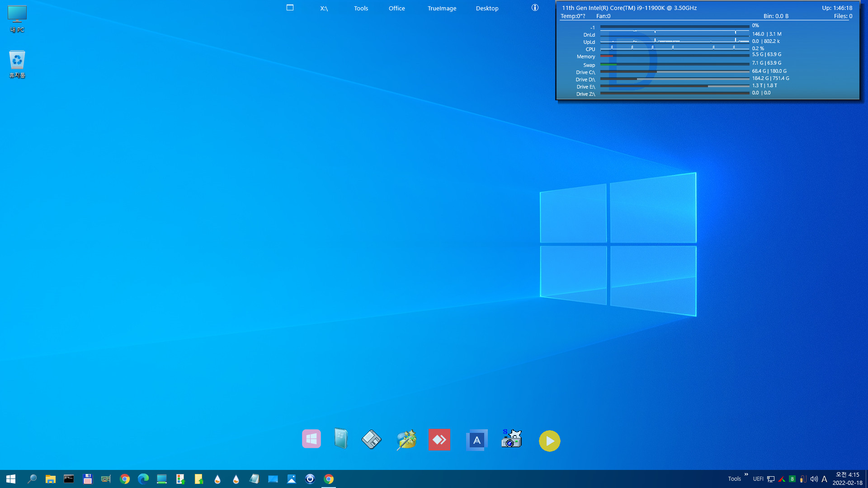Open the 내 PC desktop icon
The image size is (868, 488).
tap(17, 19)
